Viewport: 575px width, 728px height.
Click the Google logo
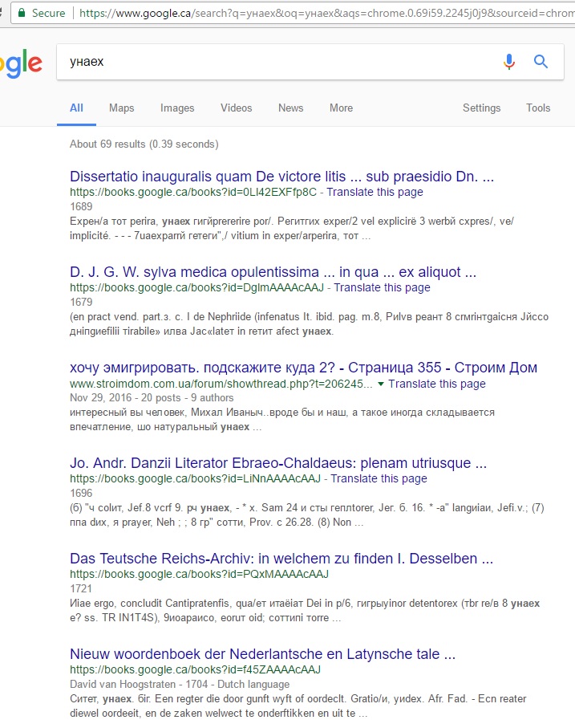(21, 63)
